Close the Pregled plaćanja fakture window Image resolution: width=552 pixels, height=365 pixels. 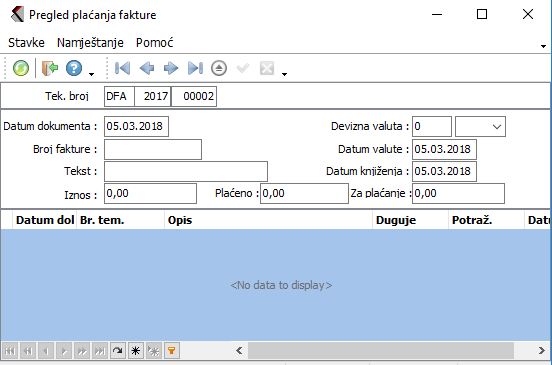coord(528,14)
